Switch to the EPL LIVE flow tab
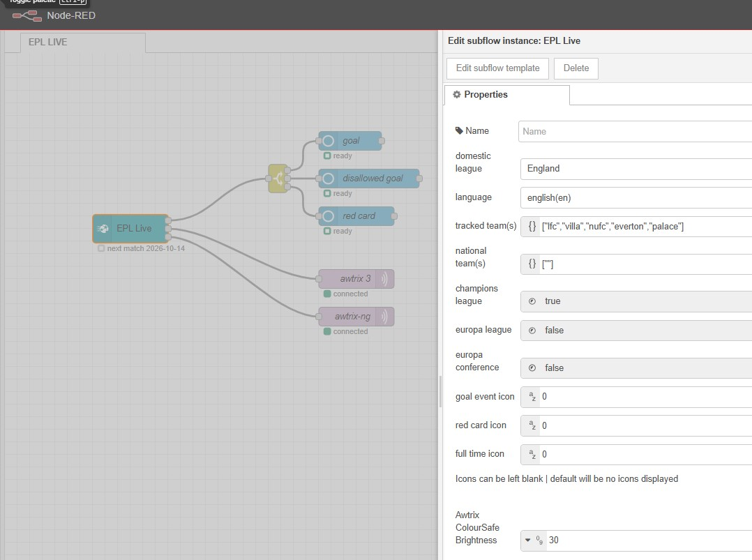Screen dimensions: 752x560 click(x=82, y=42)
